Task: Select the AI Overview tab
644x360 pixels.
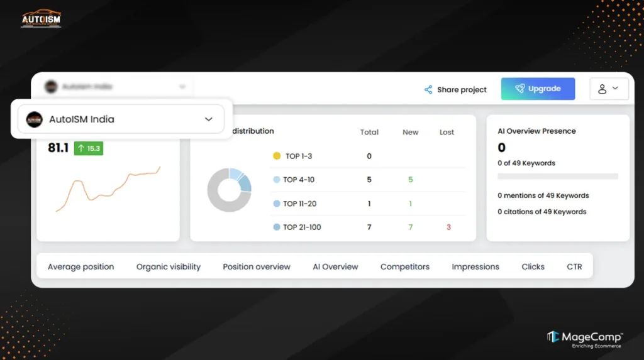Action: point(335,266)
